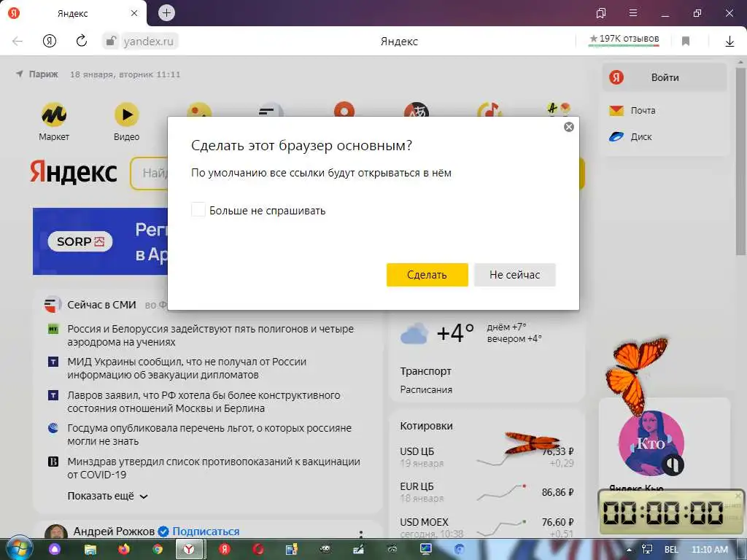Screen dimensions: 747x560
Task: Click the USD ЦБ quote label
Action: (417, 451)
